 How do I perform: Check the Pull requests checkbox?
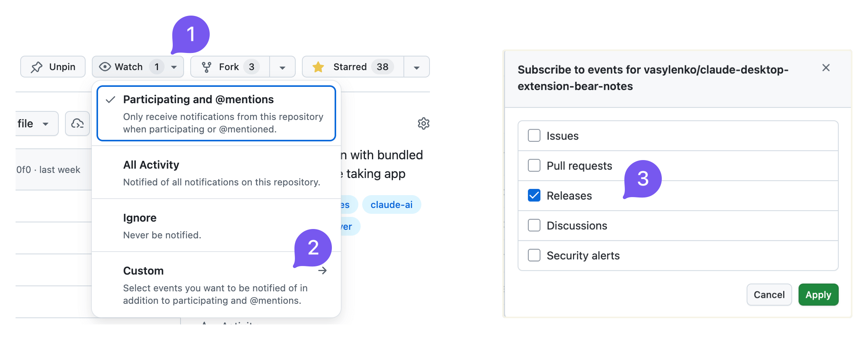[x=534, y=166]
